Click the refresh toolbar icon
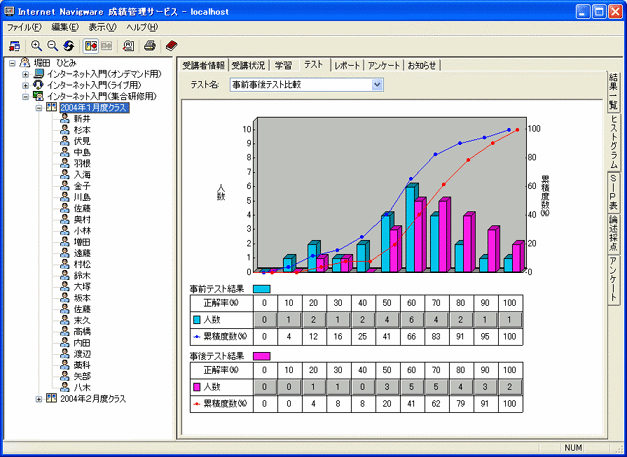The width and height of the screenshot is (627, 457). point(68,46)
